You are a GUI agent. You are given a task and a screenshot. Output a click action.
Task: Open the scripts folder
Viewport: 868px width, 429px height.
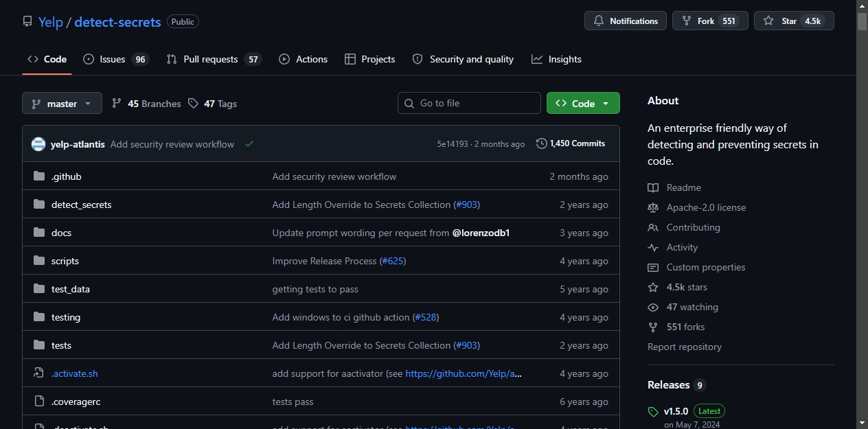coord(65,261)
